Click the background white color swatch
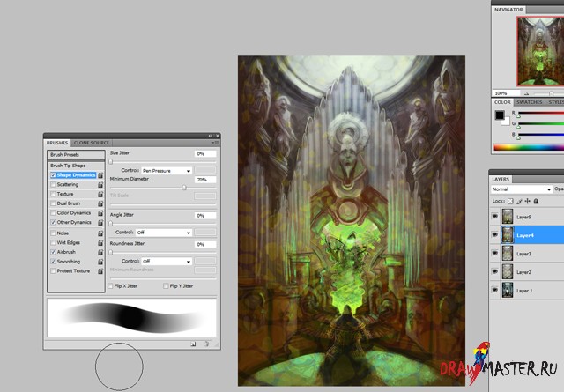The height and width of the screenshot is (392, 564). click(x=507, y=122)
